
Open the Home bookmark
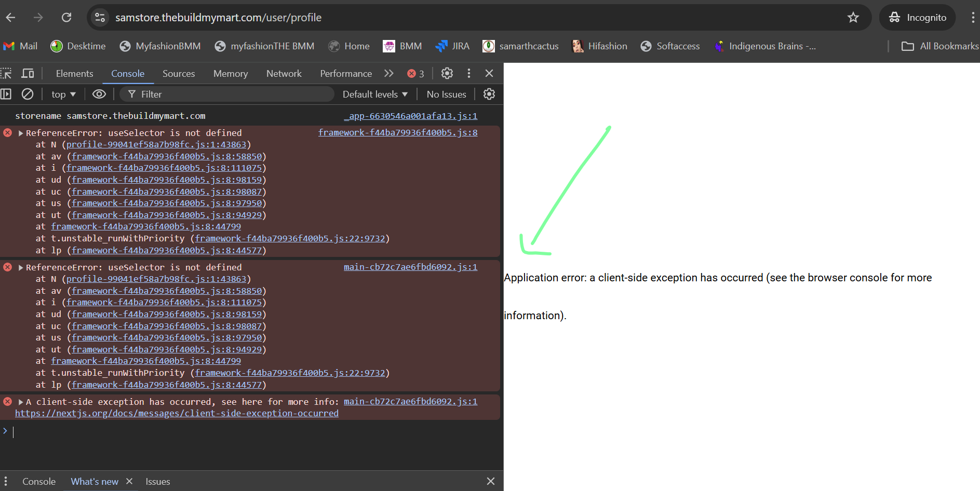(x=349, y=46)
